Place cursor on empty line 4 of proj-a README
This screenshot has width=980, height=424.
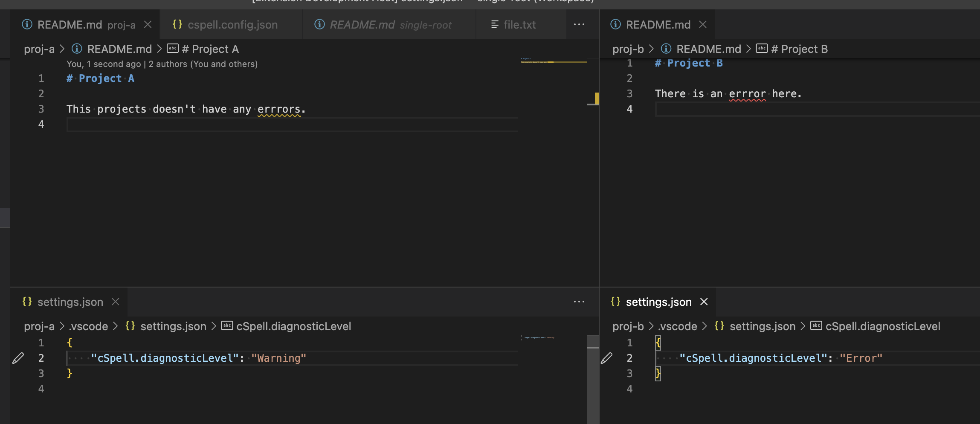coord(292,125)
